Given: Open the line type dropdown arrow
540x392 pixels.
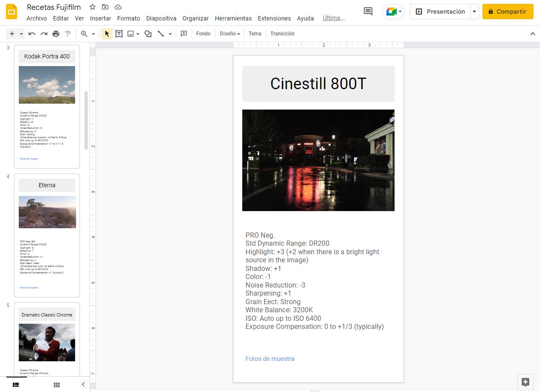Looking at the screenshot, I should 170,34.
